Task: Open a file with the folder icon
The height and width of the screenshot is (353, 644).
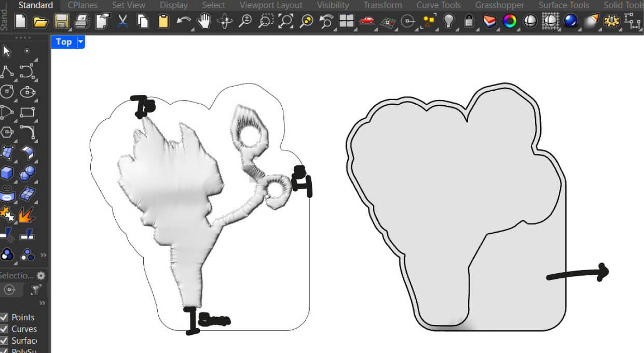Action: click(40, 21)
